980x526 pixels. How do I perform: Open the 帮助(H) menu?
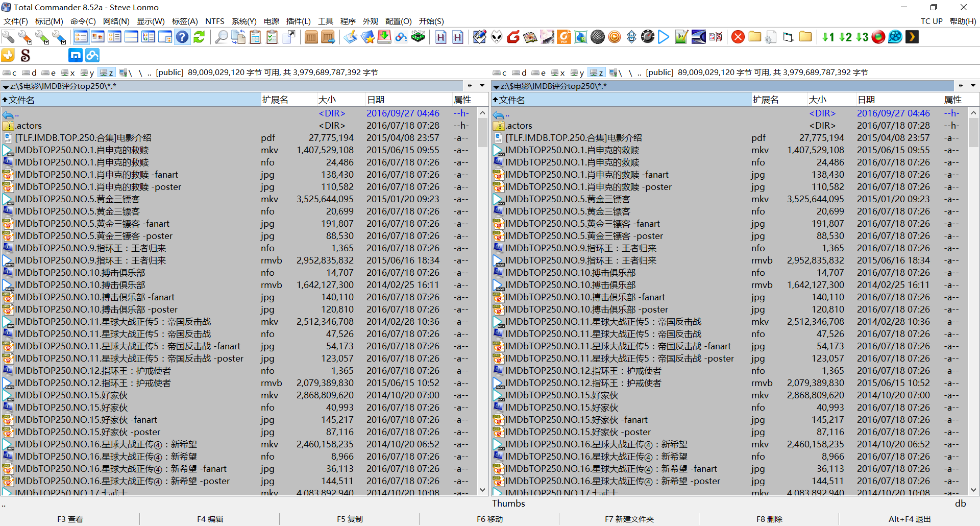pyautogui.click(x=963, y=21)
